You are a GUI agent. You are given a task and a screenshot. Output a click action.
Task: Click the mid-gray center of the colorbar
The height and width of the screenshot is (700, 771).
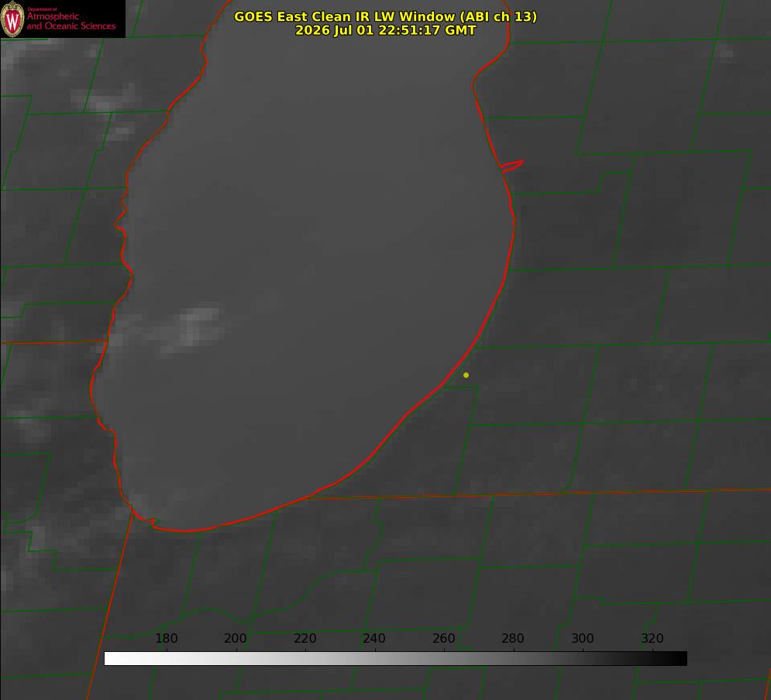point(395,659)
